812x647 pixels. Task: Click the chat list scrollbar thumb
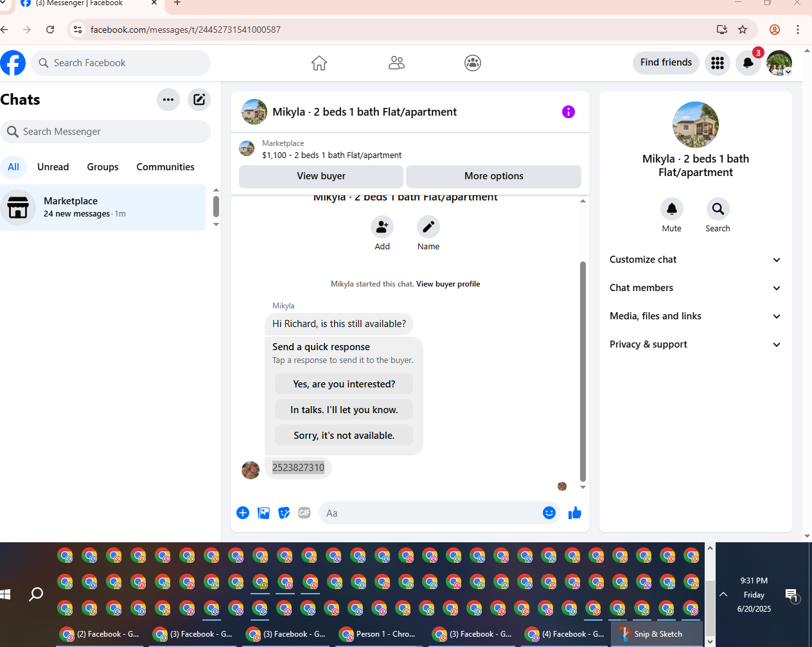point(216,207)
